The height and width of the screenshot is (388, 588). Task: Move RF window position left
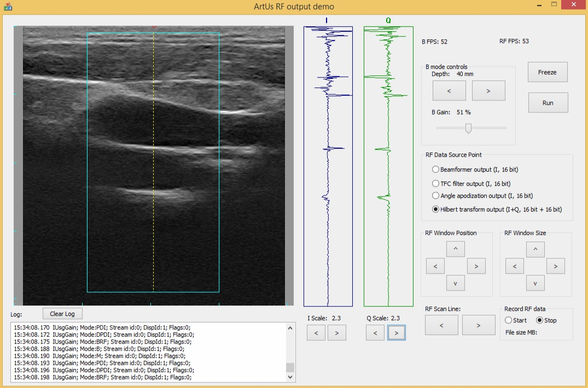[435, 266]
